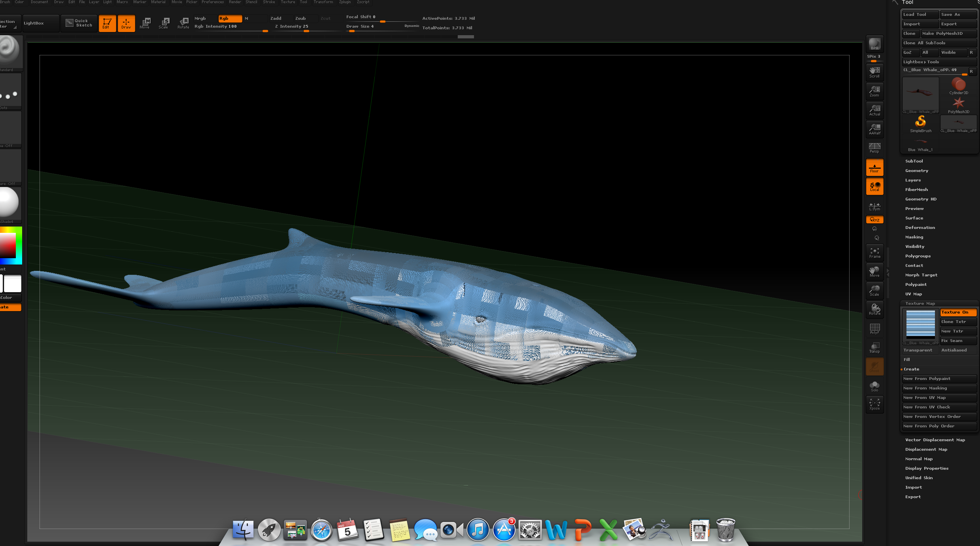Click the Xpose icon
The width and height of the screenshot is (980, 546).
(874, 404)
